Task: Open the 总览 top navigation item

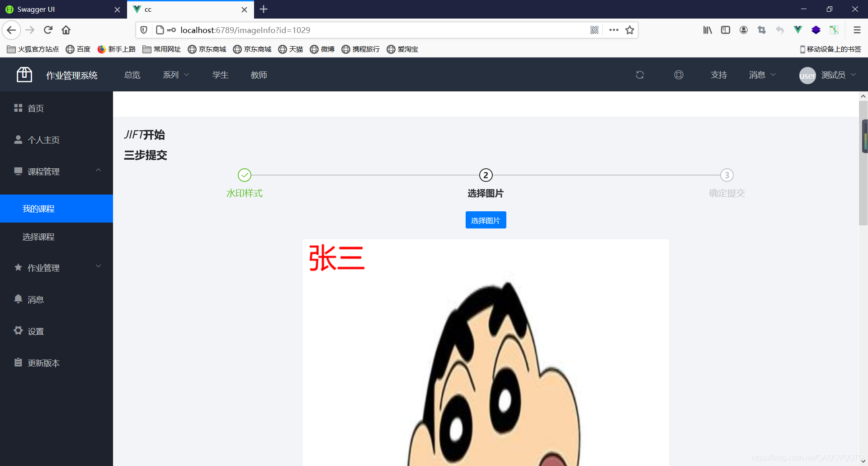Action: [132, 75]
